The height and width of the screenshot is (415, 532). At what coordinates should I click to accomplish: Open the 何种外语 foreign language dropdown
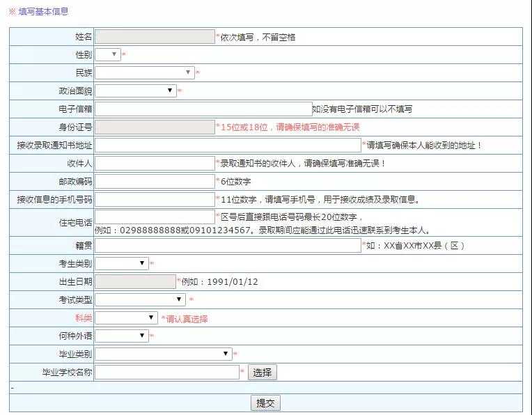(122, 336)
